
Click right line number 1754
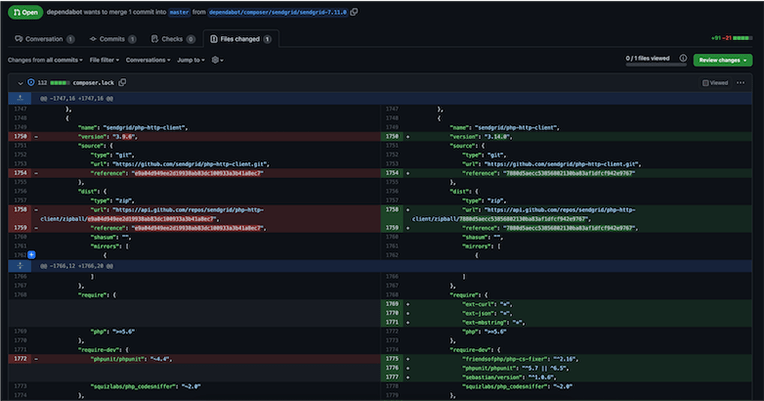[x=392, y=173]
